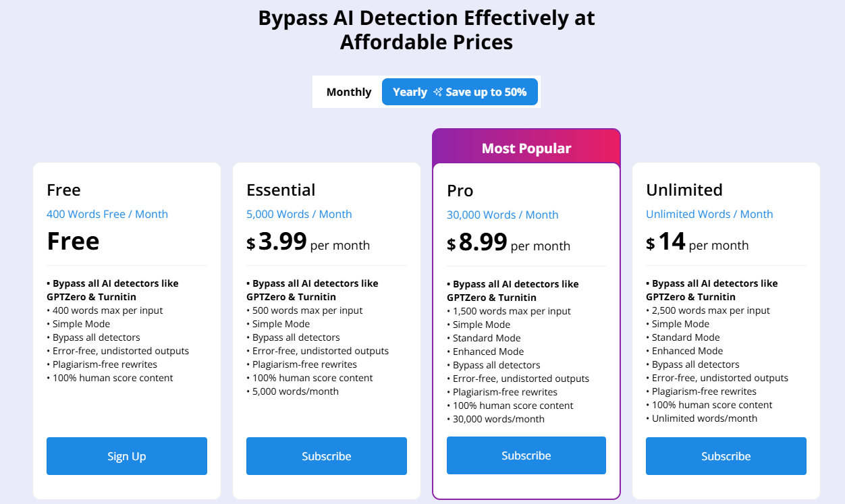Viewport: 845px width, 504px height.
Task: Open the '5,000 Words / Month' link
Action: [299, 214]
